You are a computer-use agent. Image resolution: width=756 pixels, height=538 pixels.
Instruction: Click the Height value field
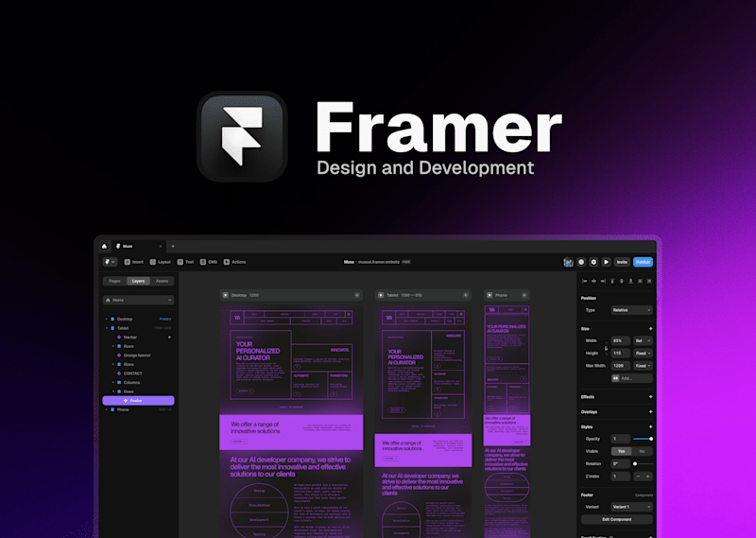621,354
